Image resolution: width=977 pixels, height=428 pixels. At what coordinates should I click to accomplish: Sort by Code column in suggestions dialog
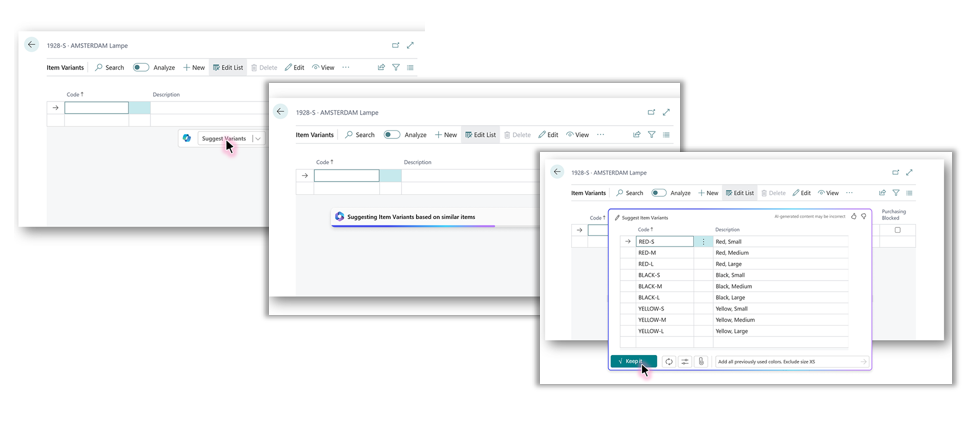[646, 229]
